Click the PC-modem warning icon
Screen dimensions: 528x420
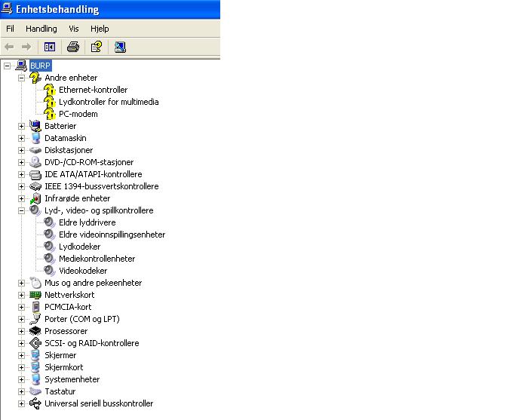pos(50,114)
